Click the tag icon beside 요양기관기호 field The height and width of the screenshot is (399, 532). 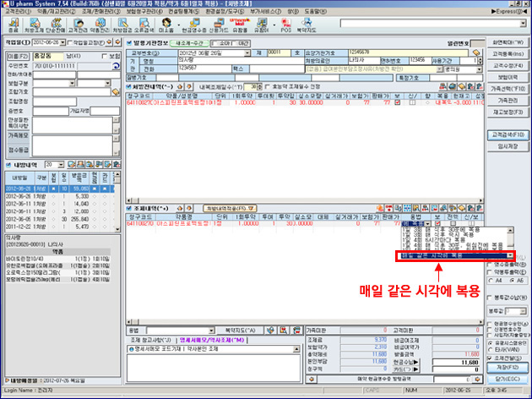[476, 52]
